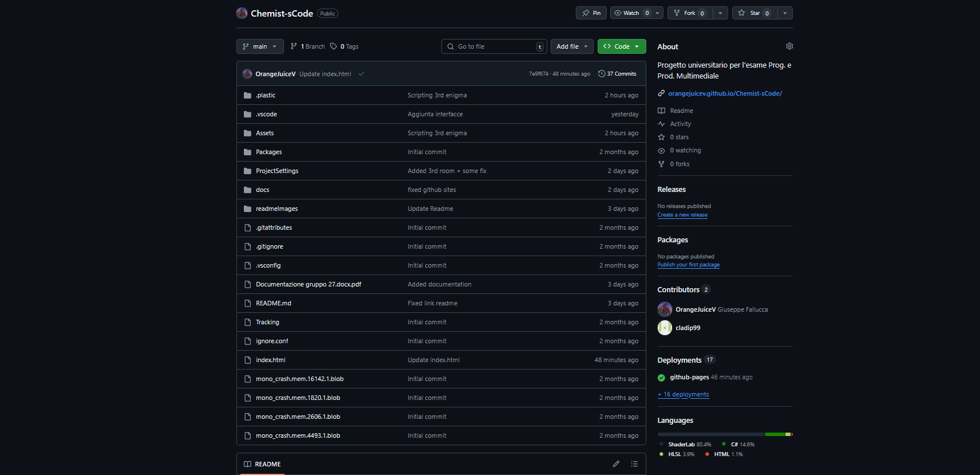Click the edit README pencil icon
This screenshot has width=980, height=475.
[x=616, y=464]
